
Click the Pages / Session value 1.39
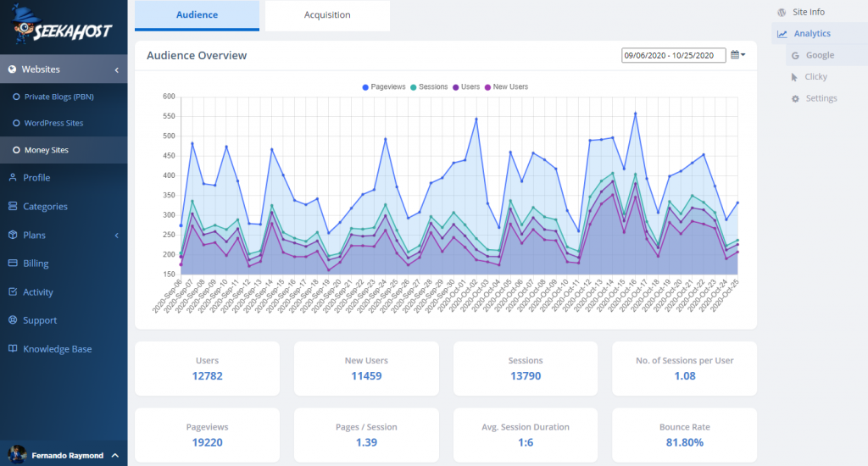366,443
